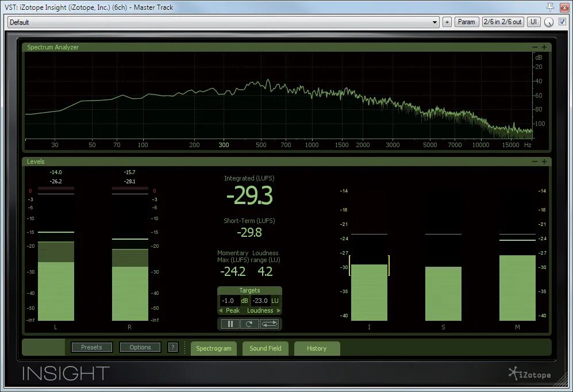Click the Levels panel title
Image resolution: width=573 pixels, height=392 pixels.
(36, 162)
